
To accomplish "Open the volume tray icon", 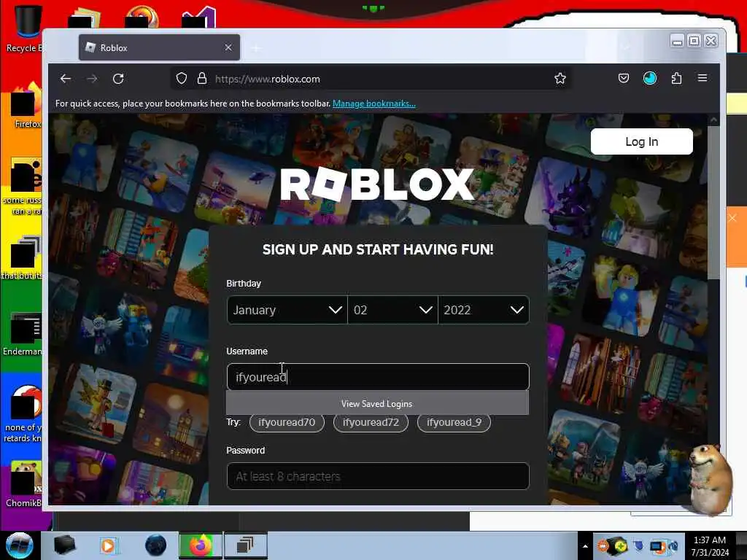I will tap(673, 546).
